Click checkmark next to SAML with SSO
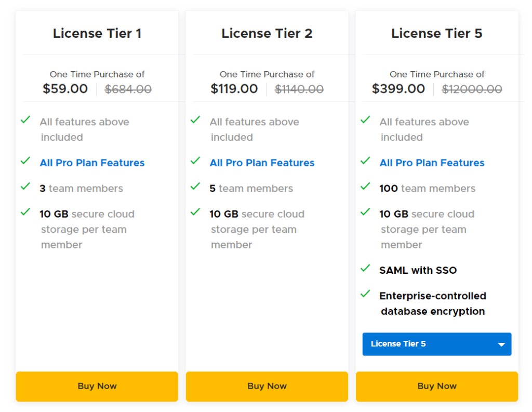This screenshot has height=412, width=532. (365, 268)
